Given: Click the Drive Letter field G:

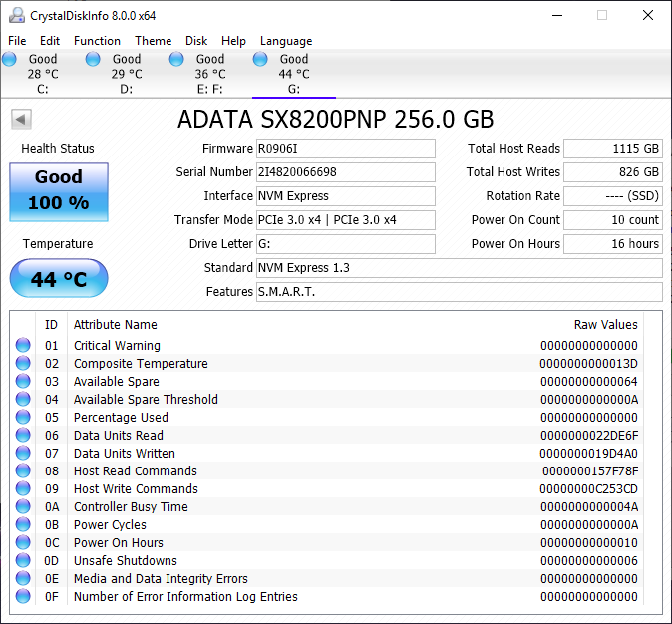Looking at the screenshot, I should 346,244.
